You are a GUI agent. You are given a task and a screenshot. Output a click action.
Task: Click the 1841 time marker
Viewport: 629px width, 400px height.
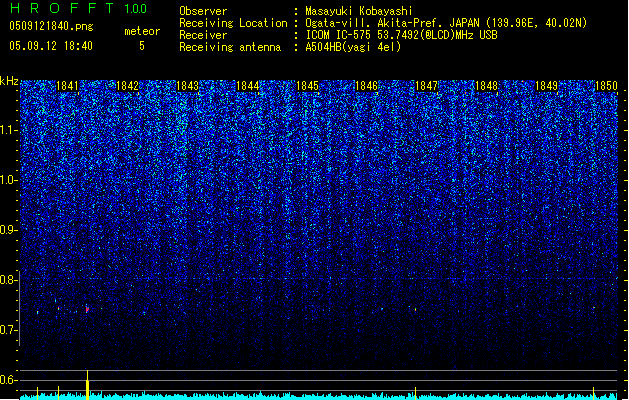67,86
